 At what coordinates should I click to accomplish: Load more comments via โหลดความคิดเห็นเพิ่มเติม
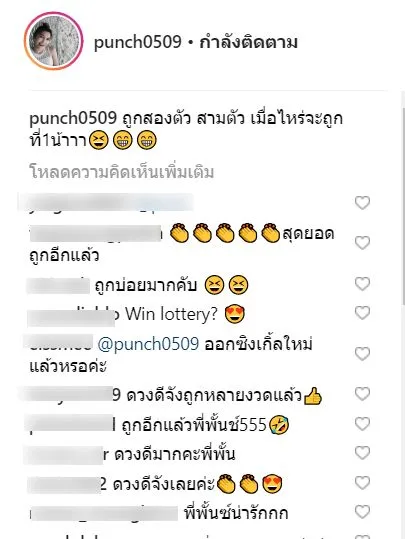pyautogui.click(x=122, y=172)
